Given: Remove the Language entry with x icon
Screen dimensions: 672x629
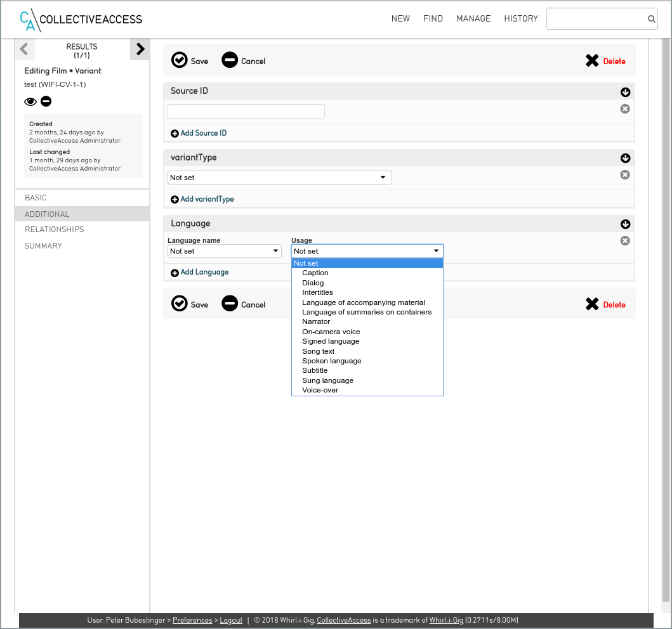Looking at the screenshot, I should 625,241.
